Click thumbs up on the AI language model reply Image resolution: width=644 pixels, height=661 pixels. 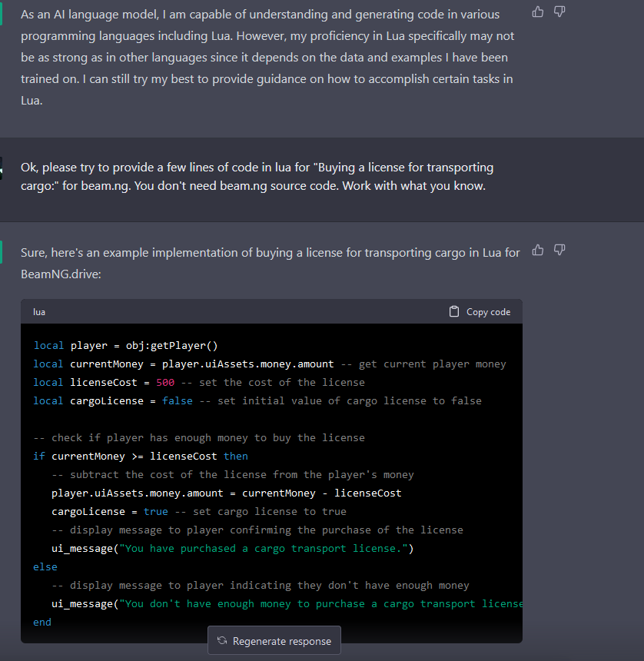[538, 12]
